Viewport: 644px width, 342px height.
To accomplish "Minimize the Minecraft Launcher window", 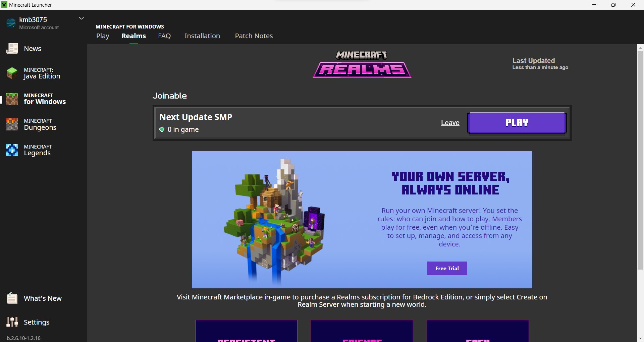I will [594, 5].
